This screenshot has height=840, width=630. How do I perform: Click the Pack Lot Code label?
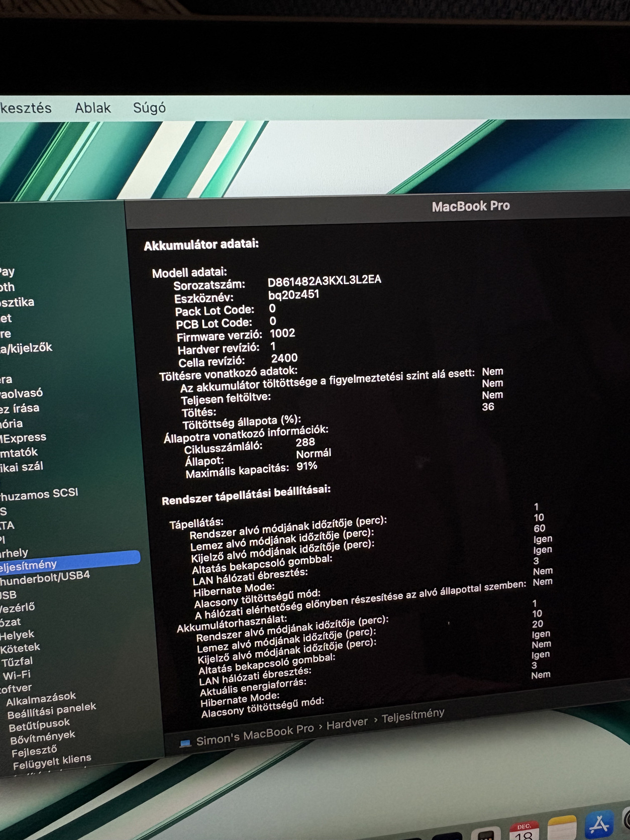point(215,310)
